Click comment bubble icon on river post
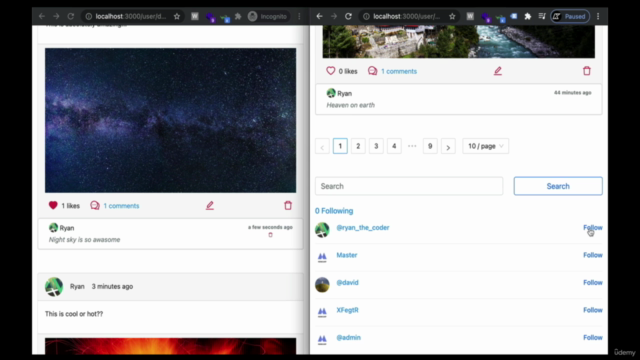The height and width of the screenshot is (360, 640). 372,71
